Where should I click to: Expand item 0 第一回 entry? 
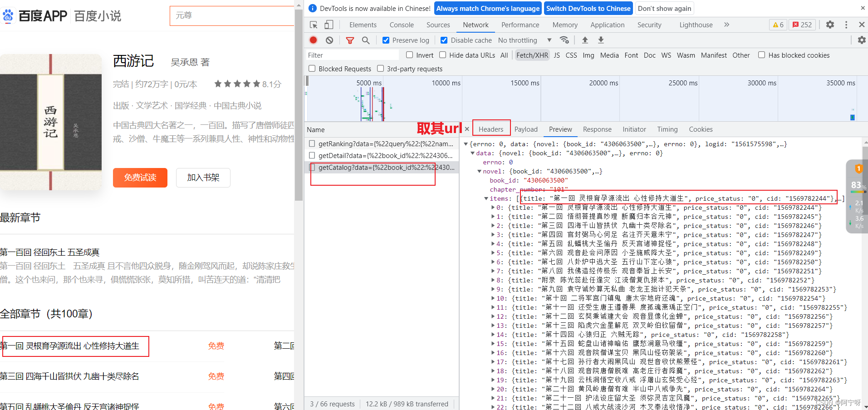493,207
